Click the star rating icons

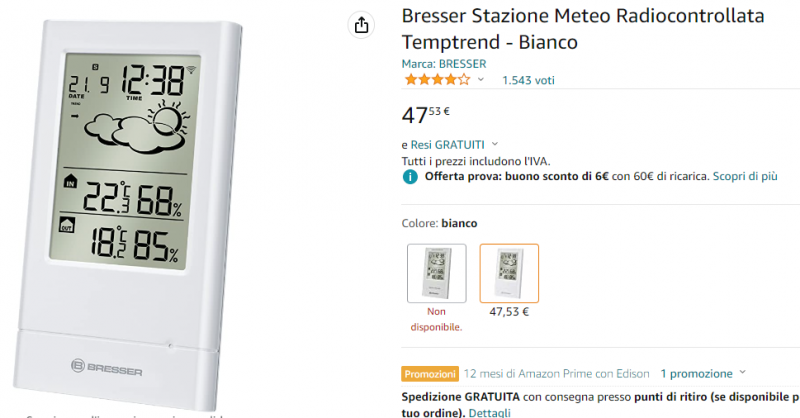pos(436,79)
